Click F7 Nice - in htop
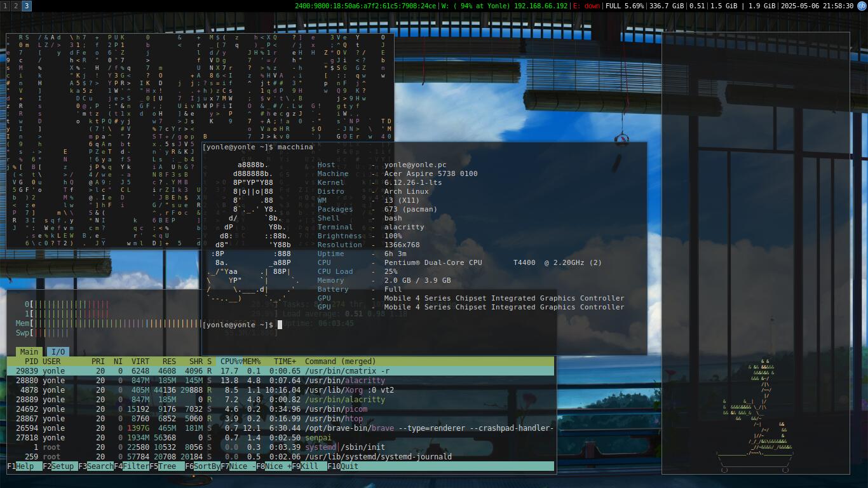Viewport: 868px width, 488px height. (x=238, y=466)
